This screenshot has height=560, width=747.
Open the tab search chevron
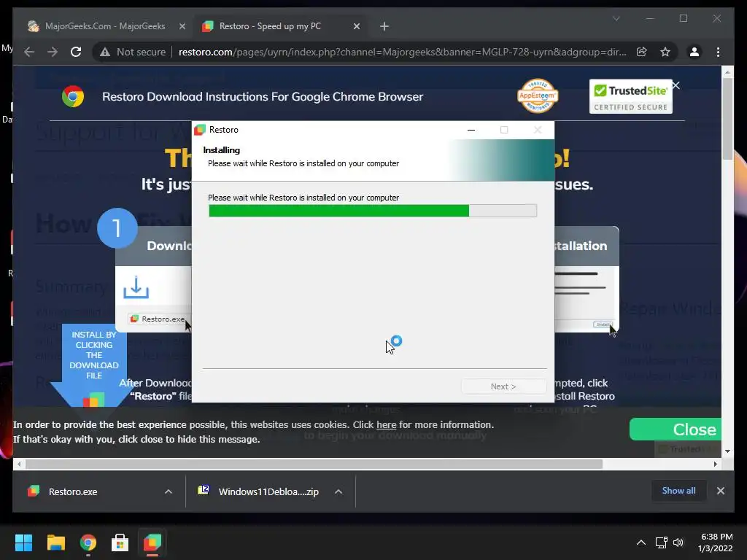pyautogui.click(x=616, y=18)
